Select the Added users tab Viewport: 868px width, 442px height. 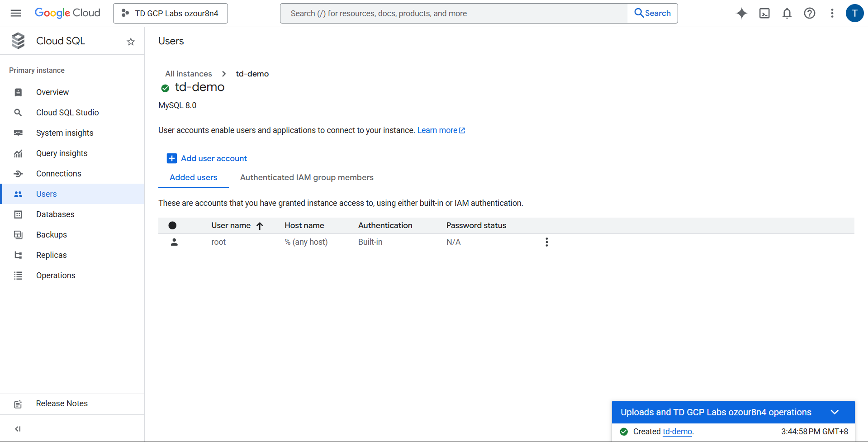(193, 177)
